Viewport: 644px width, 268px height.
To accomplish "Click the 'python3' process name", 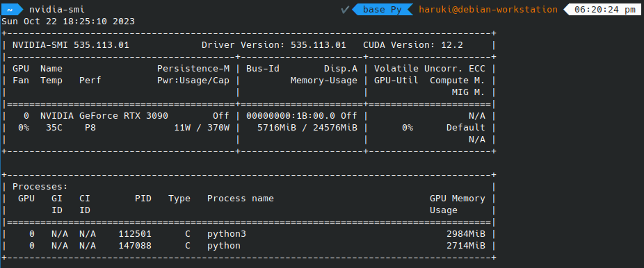I will point(226,235).
